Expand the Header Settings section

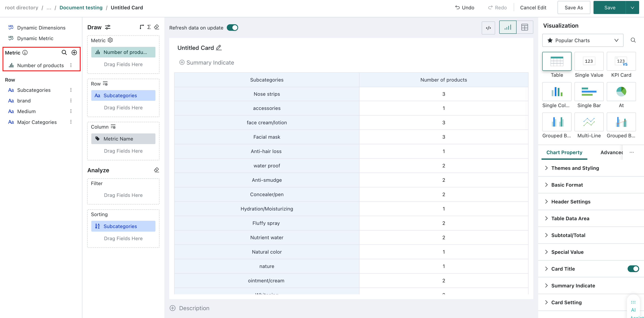(571, 202)
